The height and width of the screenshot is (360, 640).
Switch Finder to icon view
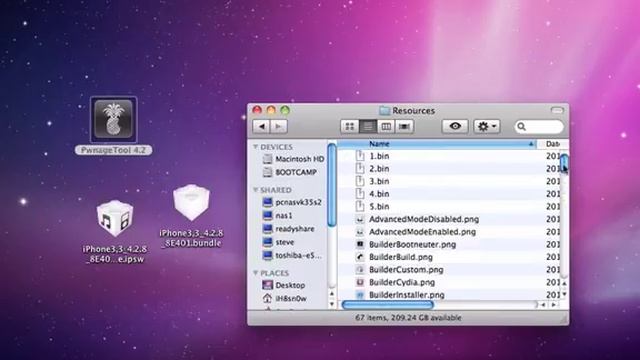click(x=349, y=127)
